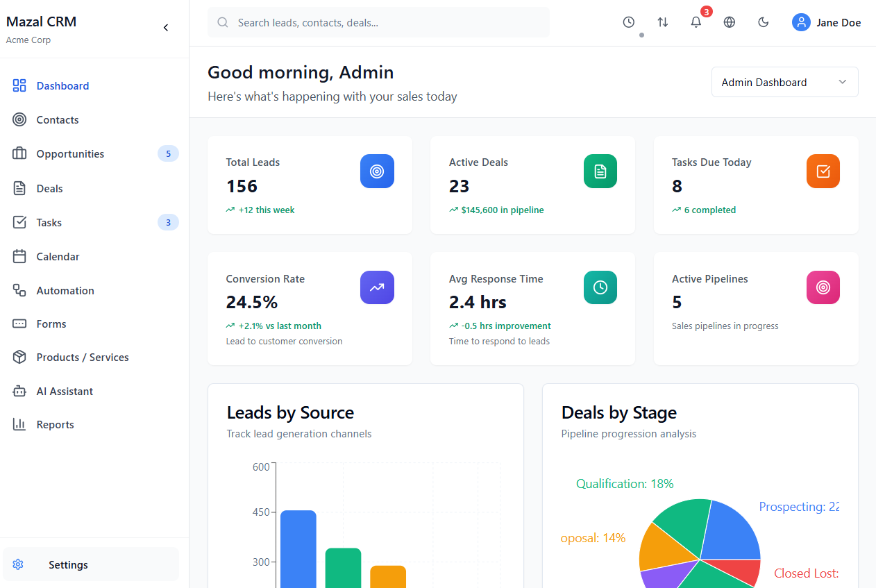Navigate to the AI Assistant page
Screen dimensions: 876x588
[65, 392]
